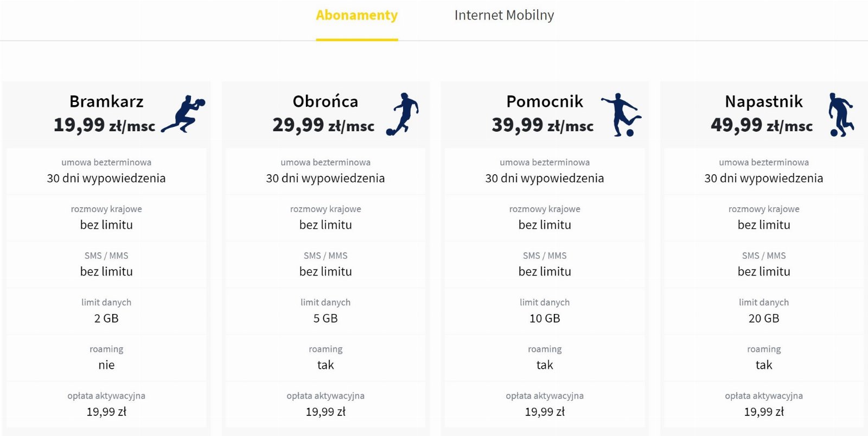Select the Bramkarz plan title
Image resolution: width=868 pixels, height=436 pixels.
106,101
